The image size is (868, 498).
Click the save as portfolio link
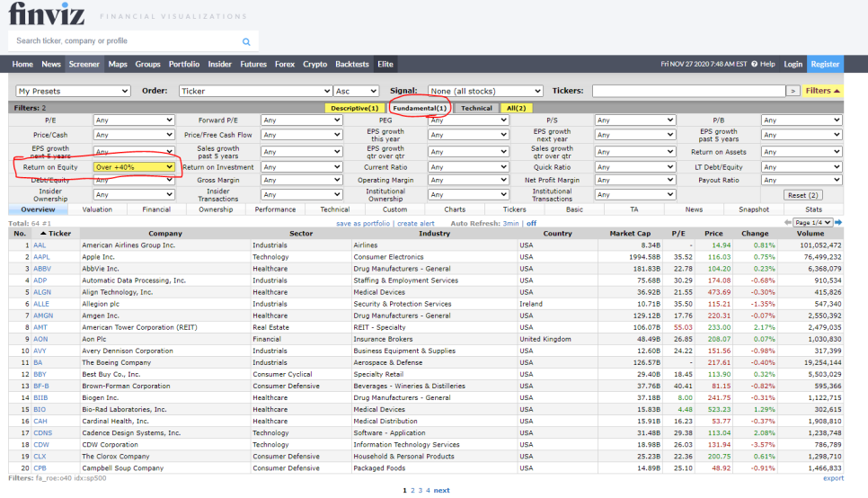click(363, 223)
